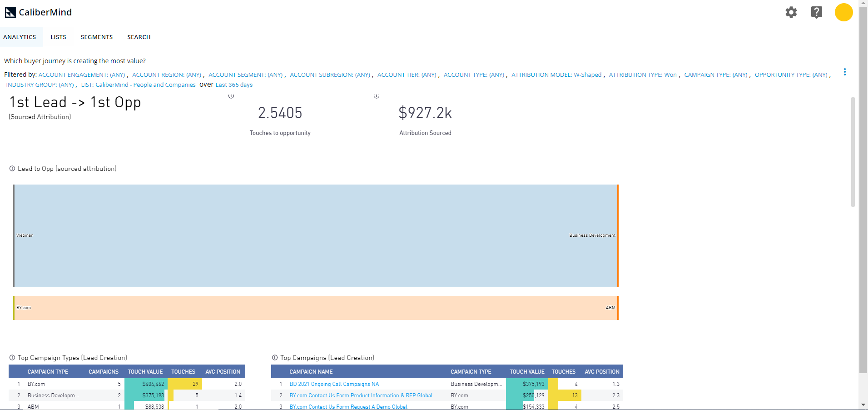868x410 pixels.
Task: Click the CaliberMind logo icon
Action: (x=10, y=12)
